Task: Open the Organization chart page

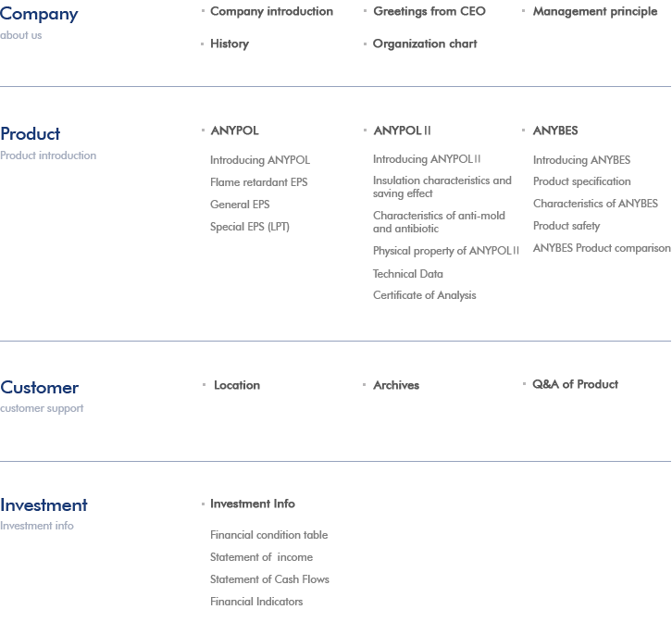Action: coord(425,44)
